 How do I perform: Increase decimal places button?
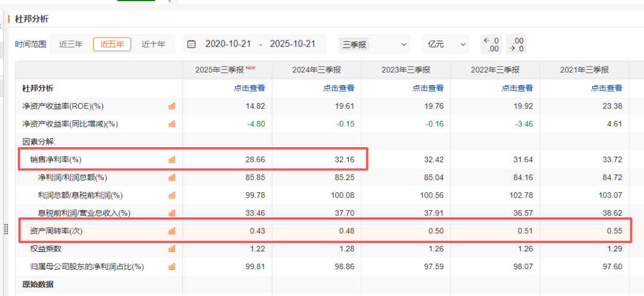point(493,44)
